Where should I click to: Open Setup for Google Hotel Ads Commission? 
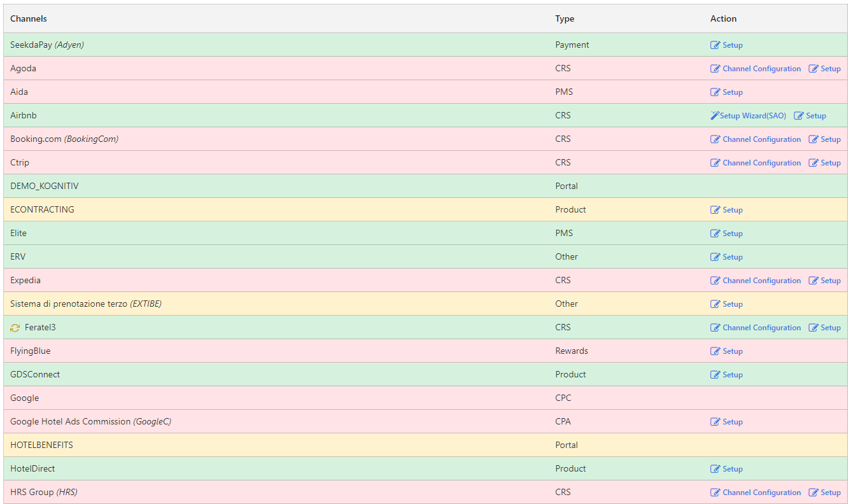(732, 422)
